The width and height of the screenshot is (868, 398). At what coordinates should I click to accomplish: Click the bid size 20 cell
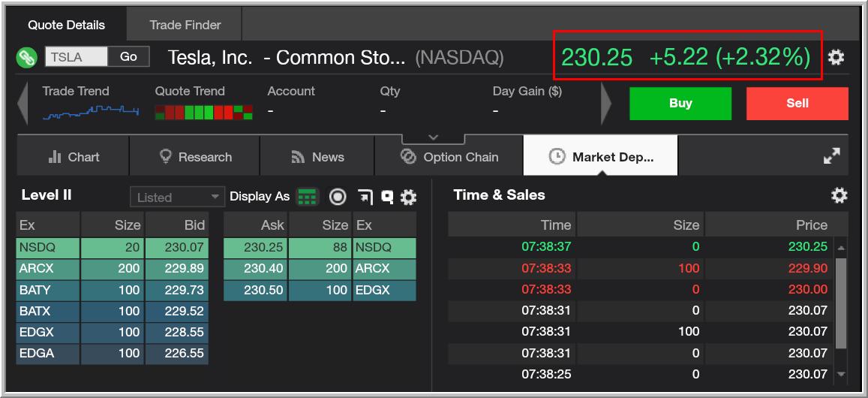(x=113, y=248)
